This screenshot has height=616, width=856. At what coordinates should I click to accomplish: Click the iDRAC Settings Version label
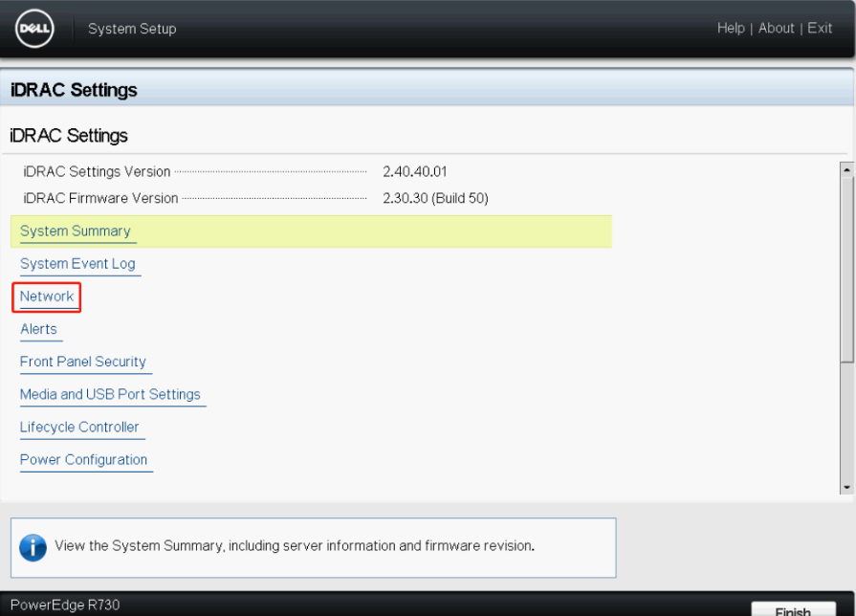click(97, 172)
